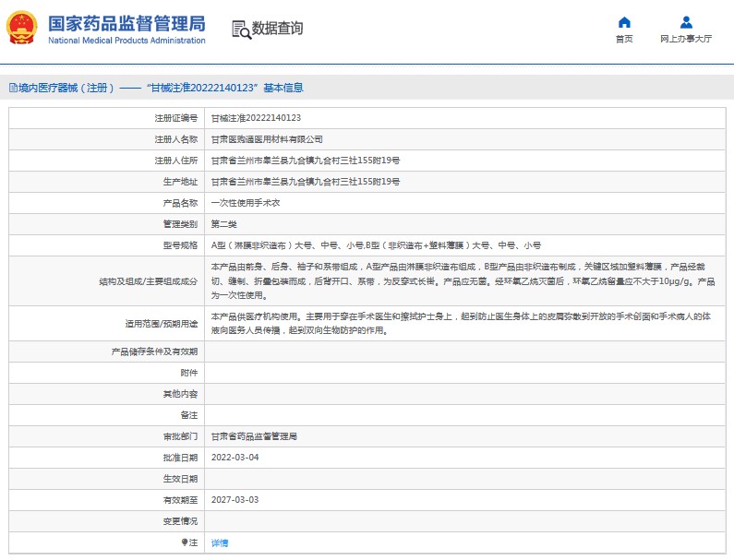Image resolution: width=734 pixels, height=560 pixels.
Task: Click the 适用范围/预期用途 label
Action: pos(161,323)
